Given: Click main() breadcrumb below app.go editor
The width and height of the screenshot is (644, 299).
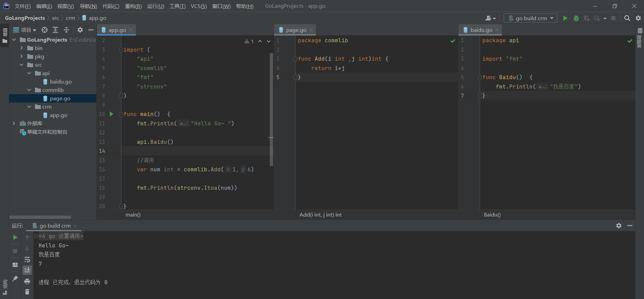Looking at the screenshot, I should [133, 215].
